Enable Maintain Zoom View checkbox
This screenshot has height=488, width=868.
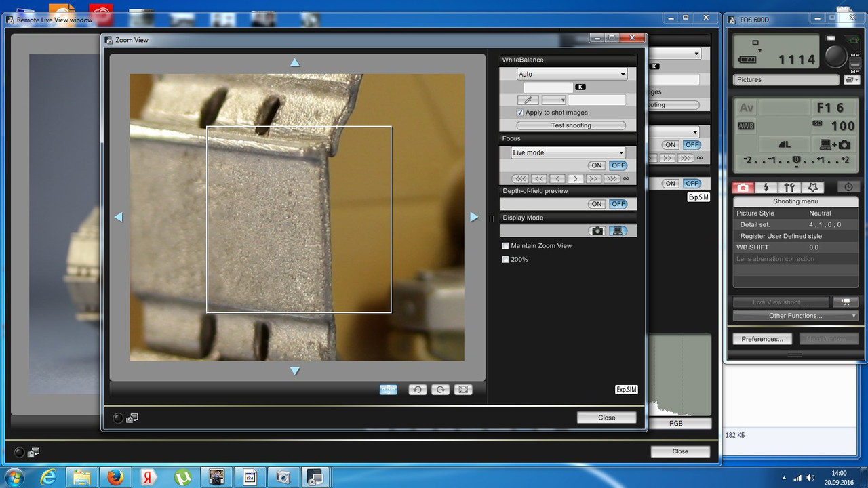[505, 246]
